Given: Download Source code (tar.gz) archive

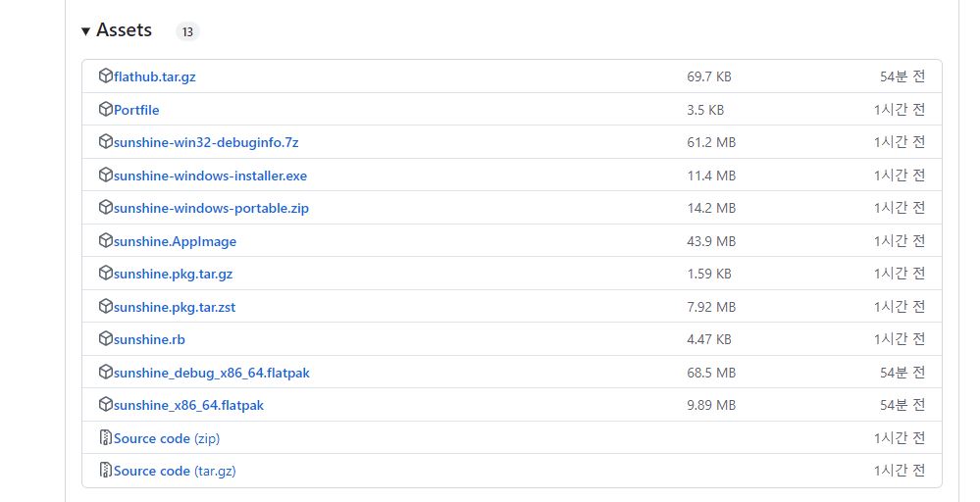Looking at the screenshot, I should click(x=175, y=471).
